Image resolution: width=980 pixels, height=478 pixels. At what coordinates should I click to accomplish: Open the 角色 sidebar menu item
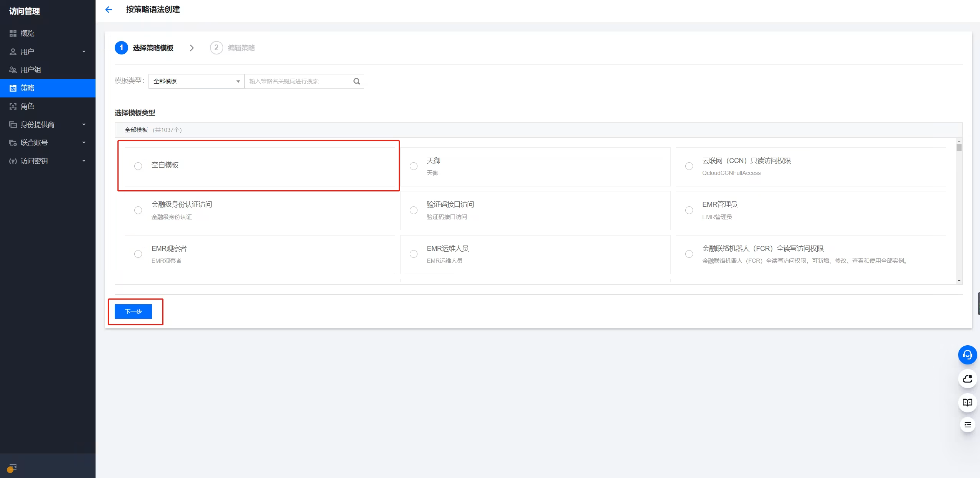28,106
